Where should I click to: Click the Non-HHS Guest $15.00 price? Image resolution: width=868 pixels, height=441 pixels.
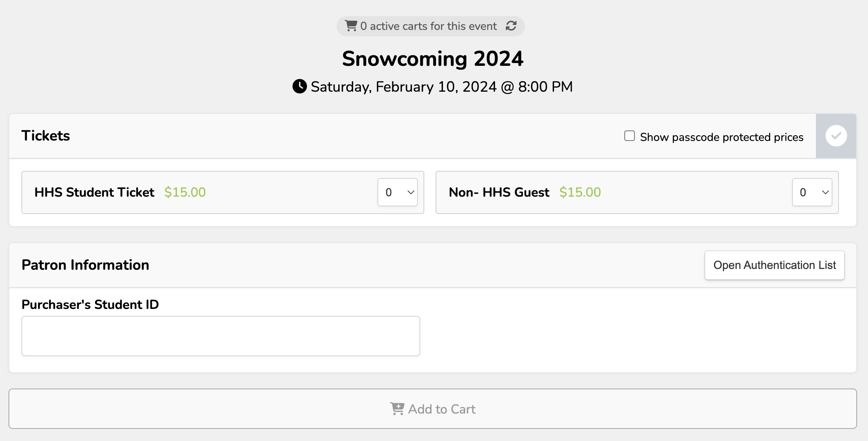(x=580, y=192)
